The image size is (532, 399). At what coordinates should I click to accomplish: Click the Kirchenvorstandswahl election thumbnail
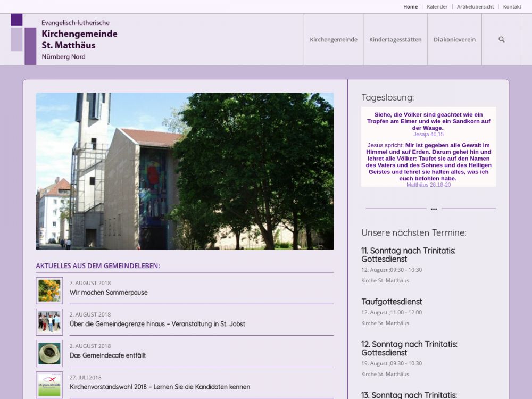point(49,385)
